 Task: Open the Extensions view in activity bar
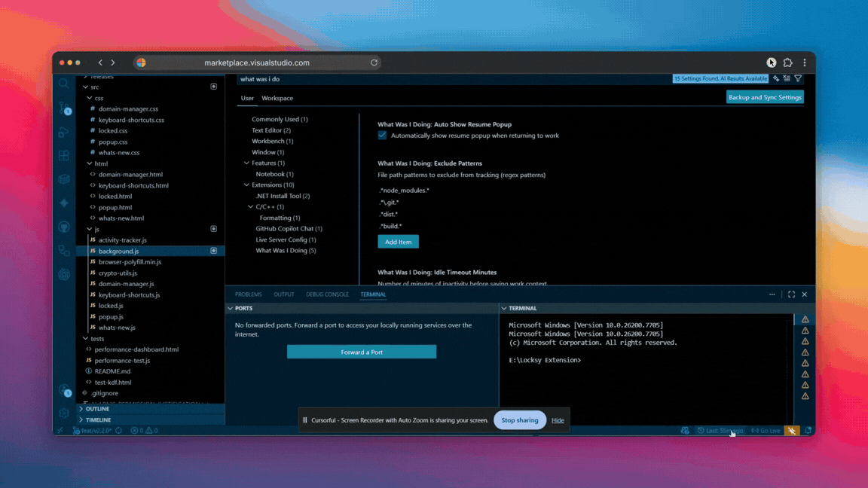tap(63, 155)
